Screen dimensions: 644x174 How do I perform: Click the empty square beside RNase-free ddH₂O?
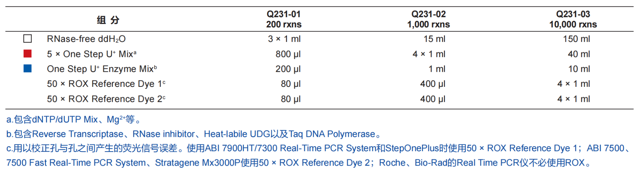(x=28, y=39)
